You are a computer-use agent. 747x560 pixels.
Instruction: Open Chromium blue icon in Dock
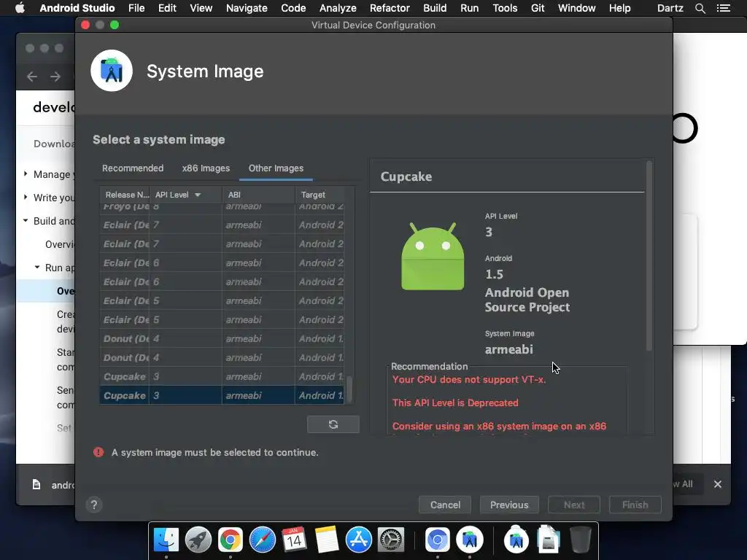[x=438, y=540]
